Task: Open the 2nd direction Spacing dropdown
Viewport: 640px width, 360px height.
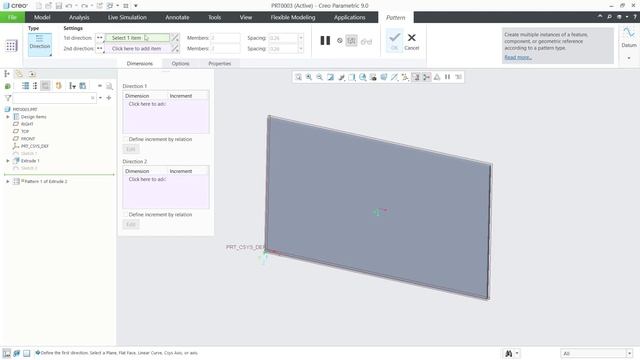Action: 301,49
